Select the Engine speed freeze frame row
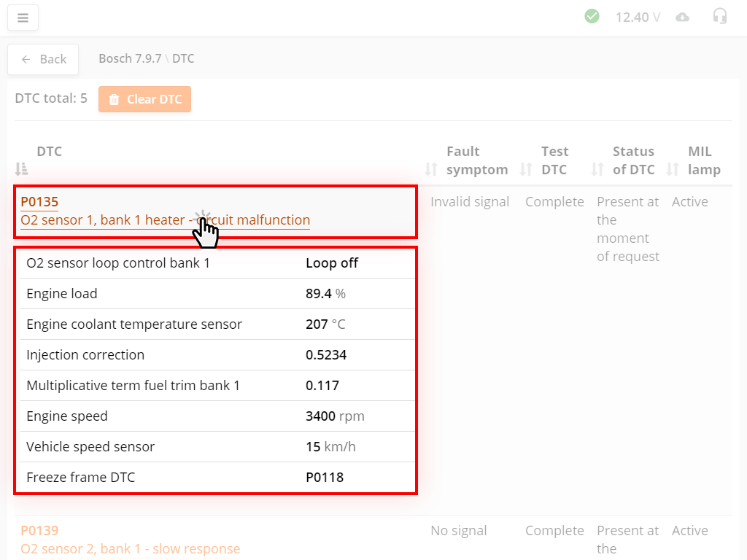 tap(215, 416)
